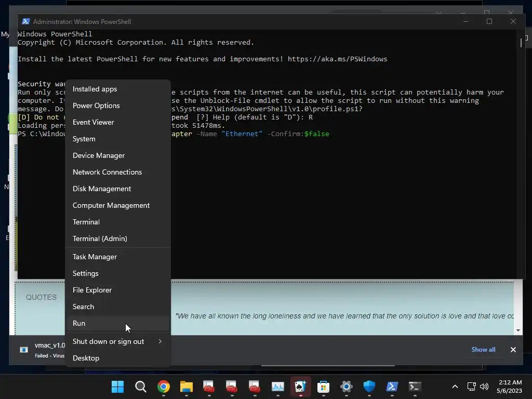The width and height of the screenshot is (532, 399).
Task: Click the volume speaker icon in tray
Action: (484, 387)
